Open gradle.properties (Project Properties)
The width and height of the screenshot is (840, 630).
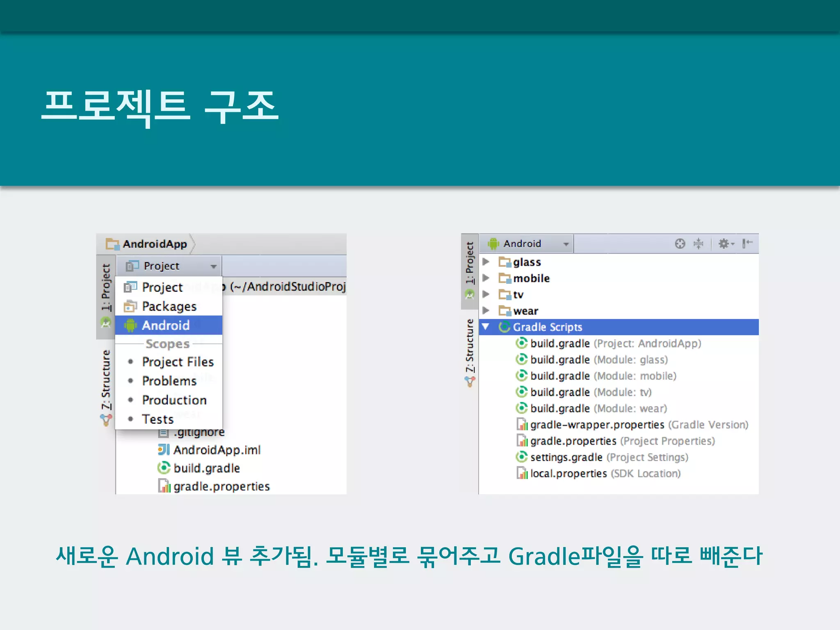pos(616,441)
